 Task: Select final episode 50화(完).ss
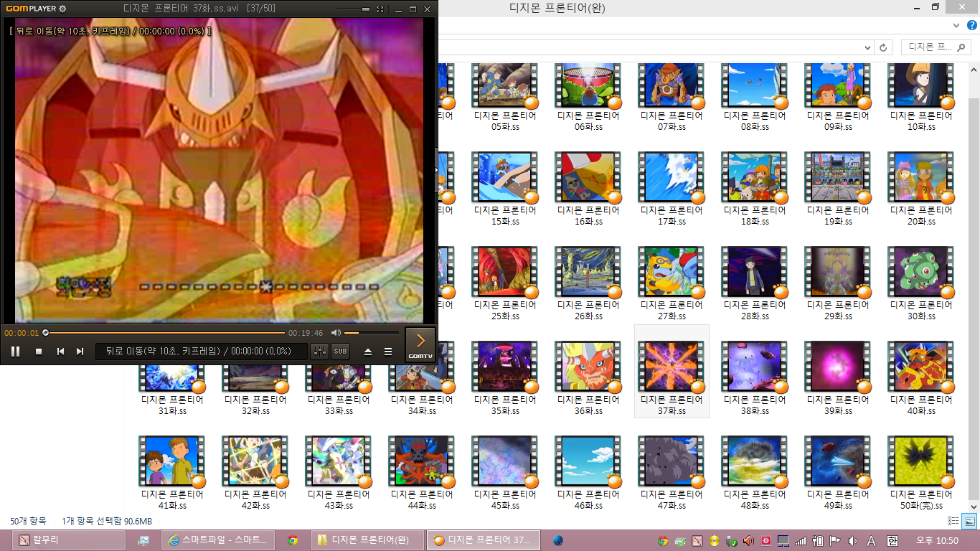pos(921,473)
